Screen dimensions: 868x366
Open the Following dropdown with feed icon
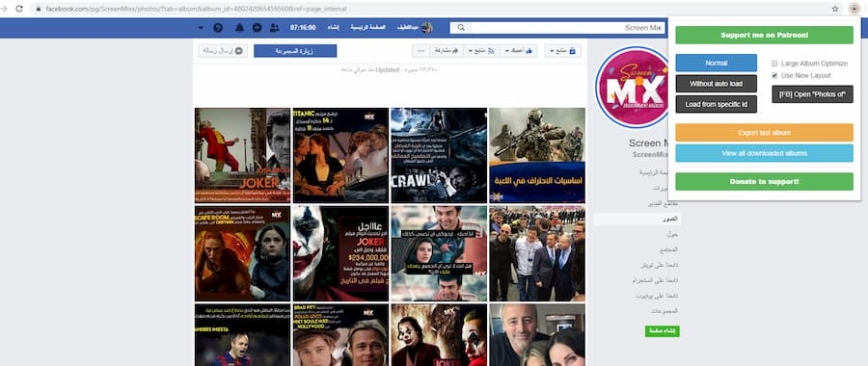480,51
